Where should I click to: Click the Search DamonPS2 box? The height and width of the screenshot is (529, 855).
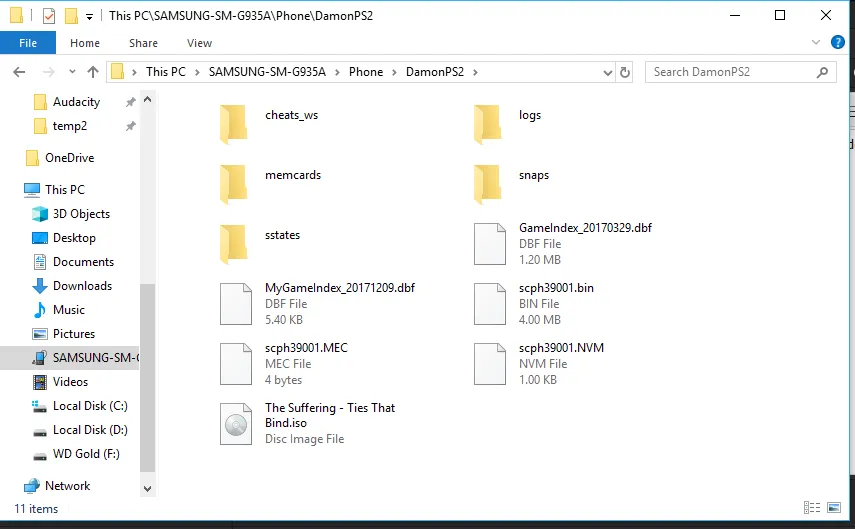735,72
